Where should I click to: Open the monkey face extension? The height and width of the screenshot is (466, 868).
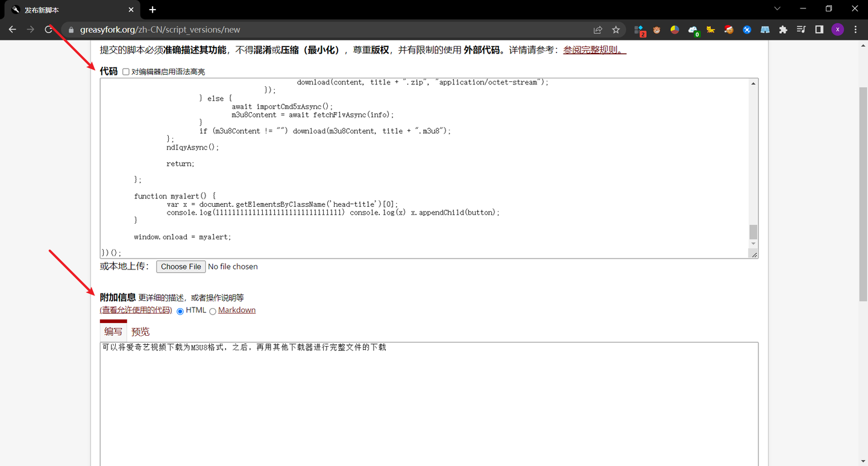point(657,30)
